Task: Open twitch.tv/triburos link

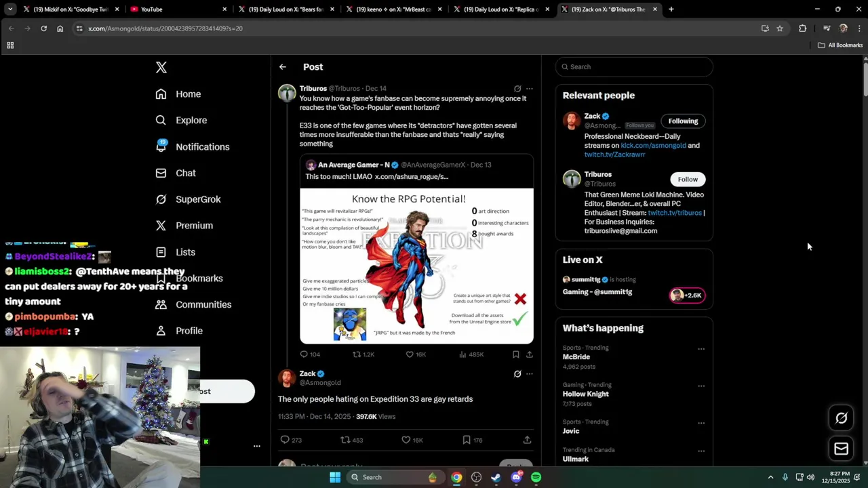Action: 675,213
